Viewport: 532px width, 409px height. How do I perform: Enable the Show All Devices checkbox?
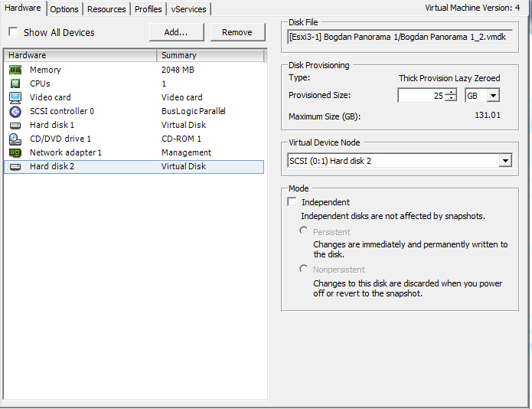click(13, 32)
